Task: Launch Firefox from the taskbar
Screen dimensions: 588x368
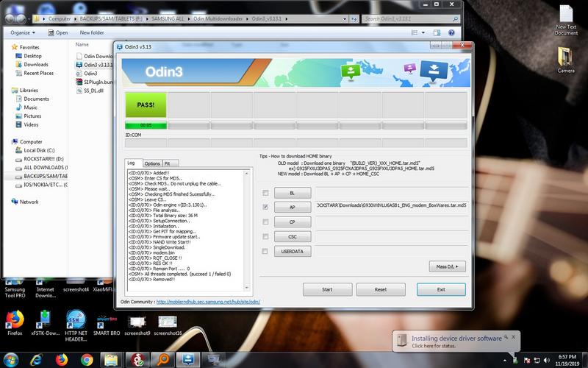Action: [x=62, y=360]
